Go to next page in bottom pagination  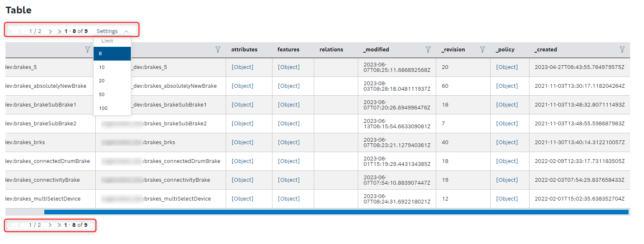point(50,225)
